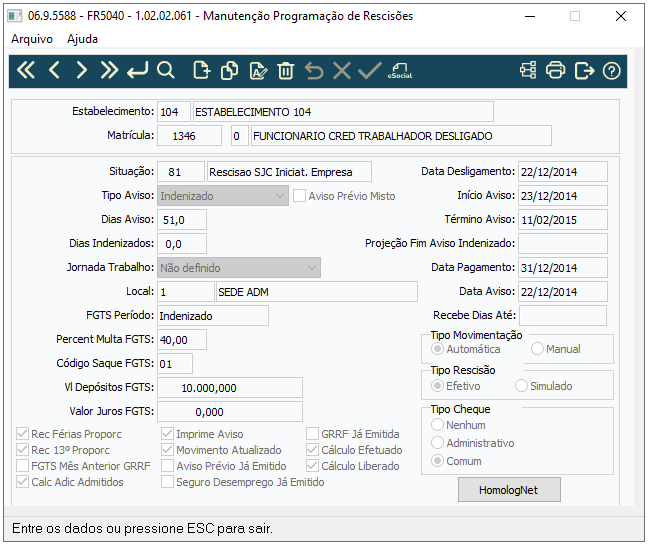This screenshot has height=544, width=649.
Task: Click the Recebe Dias Até field
Action: click(x=563, y=316)
